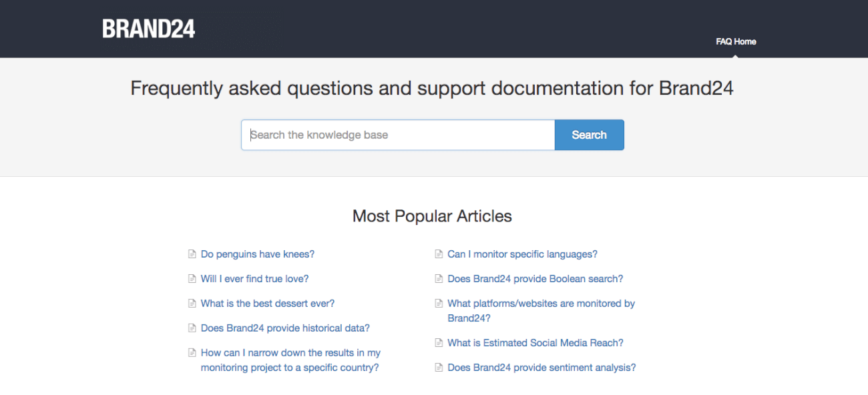Click document icon beside "Does Brand24 provide historical data?"
This screenshot has height=395, width=868.
tap(192, 328)
